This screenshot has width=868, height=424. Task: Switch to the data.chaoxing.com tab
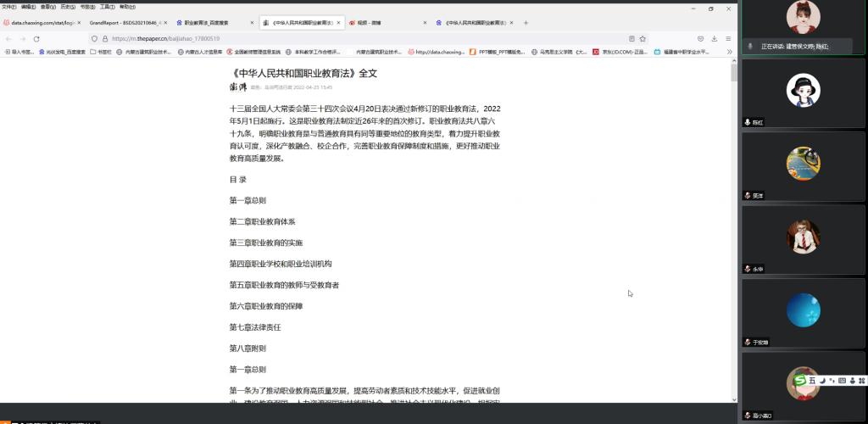coord(41,23)
